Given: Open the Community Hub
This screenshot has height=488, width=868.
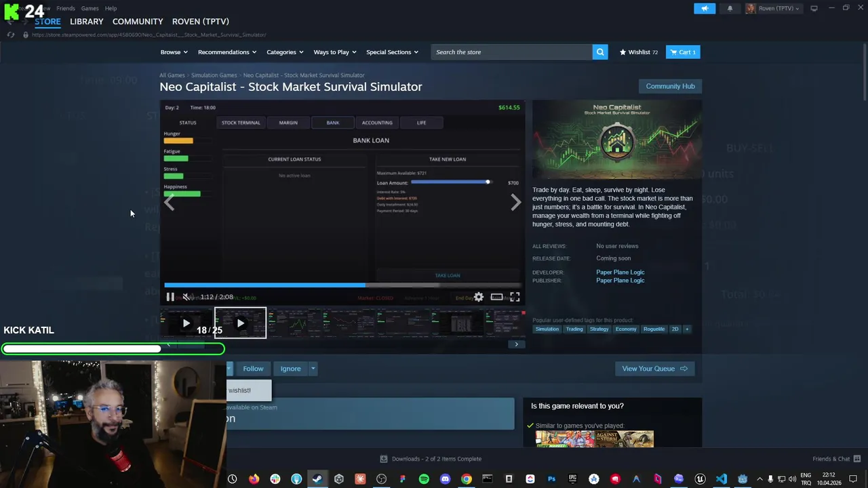Looking at the screenshot, I should (670, 86).
